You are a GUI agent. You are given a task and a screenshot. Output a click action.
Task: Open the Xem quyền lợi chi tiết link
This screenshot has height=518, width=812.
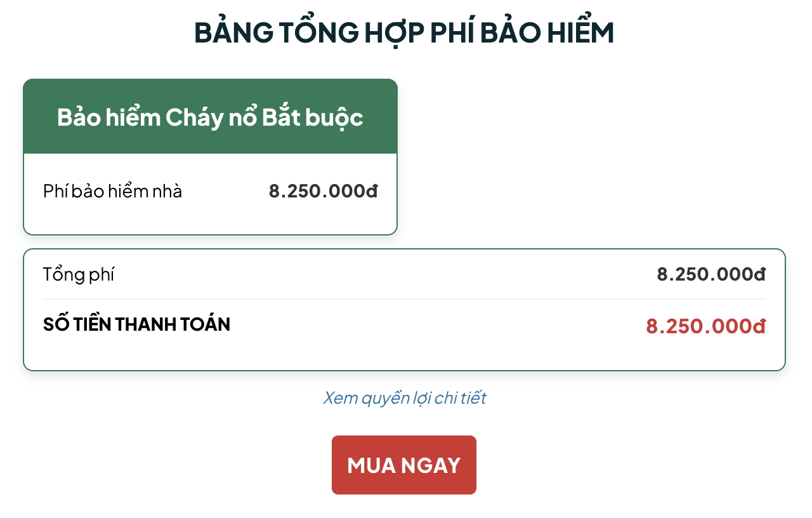click(404, 398)
